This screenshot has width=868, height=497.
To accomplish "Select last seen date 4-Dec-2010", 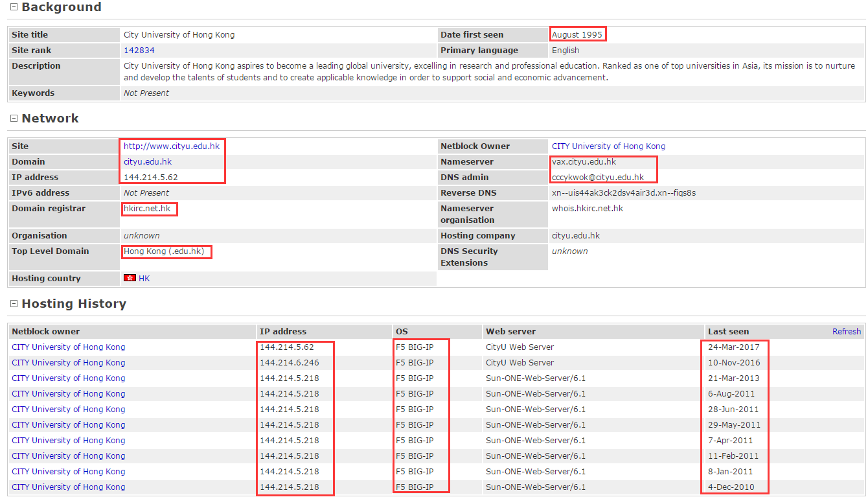I will 731,487.
